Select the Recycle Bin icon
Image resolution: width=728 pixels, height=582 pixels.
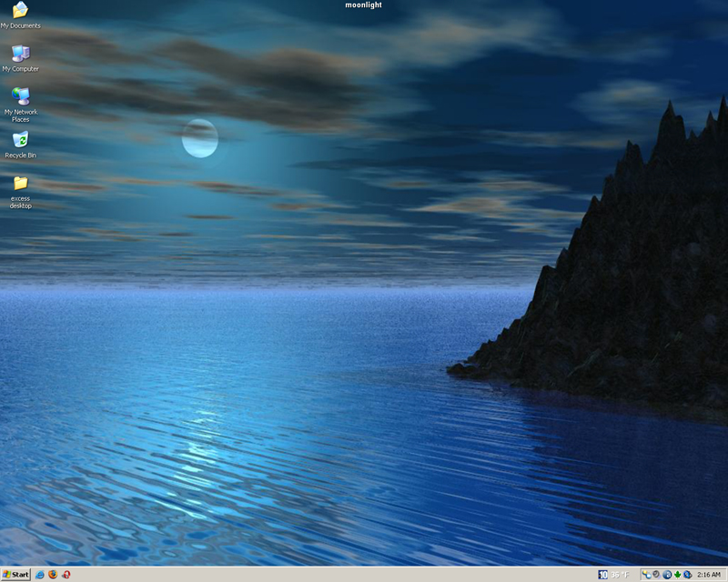point(20,140)
